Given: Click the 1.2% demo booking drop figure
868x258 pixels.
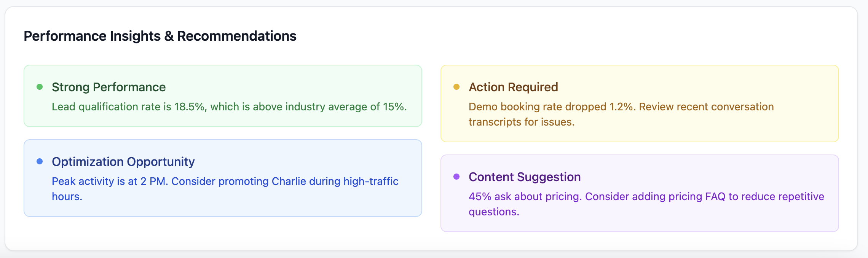Looking at the screenshot, I should (x=622, y=107).
